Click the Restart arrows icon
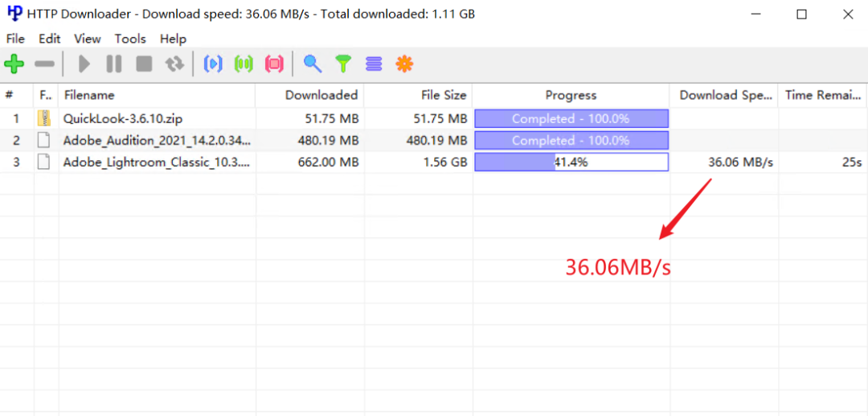 click(174, 64)
